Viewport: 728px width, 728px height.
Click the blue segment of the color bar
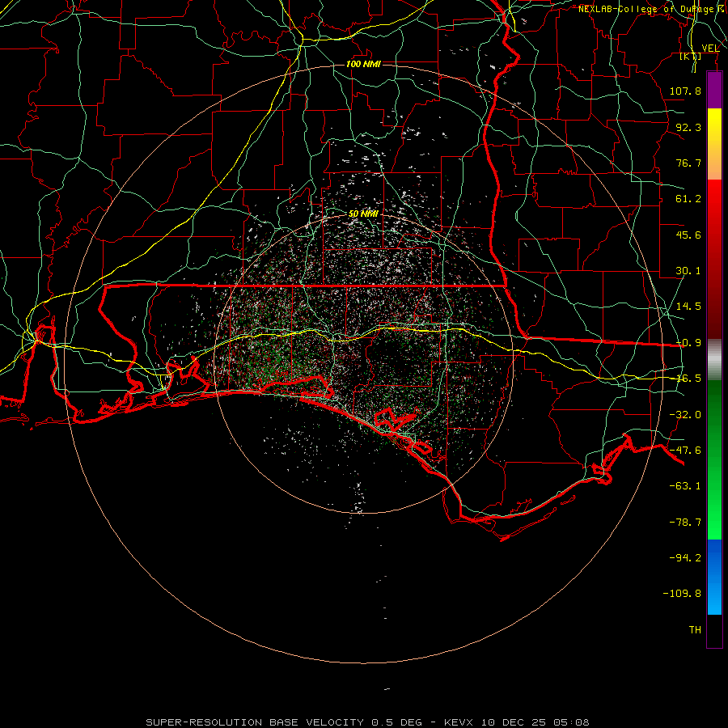[x=714, y=577]
